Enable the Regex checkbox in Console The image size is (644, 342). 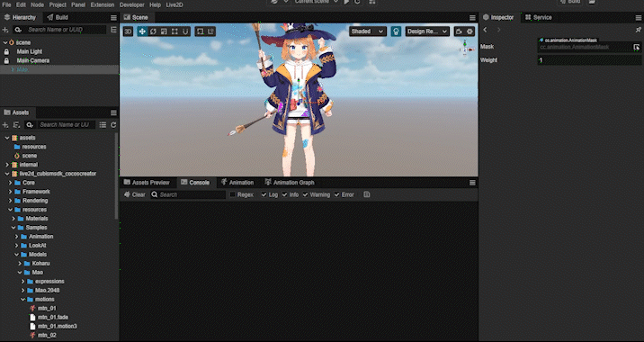(x=232, y=194)
